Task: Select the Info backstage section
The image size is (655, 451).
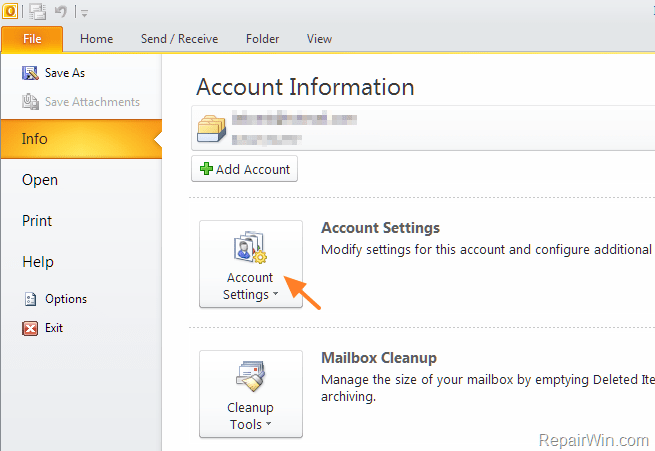Action: pos(81,139)
